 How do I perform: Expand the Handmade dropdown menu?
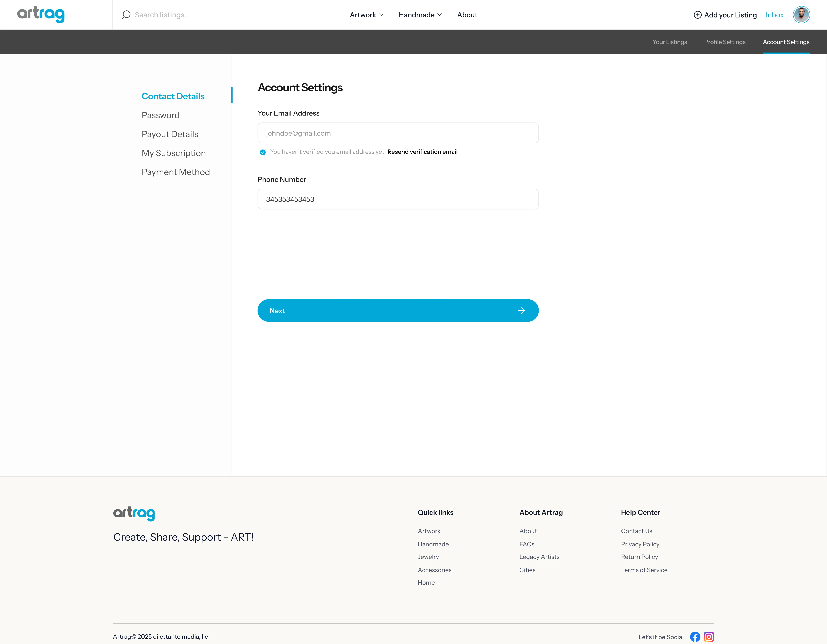420,15
